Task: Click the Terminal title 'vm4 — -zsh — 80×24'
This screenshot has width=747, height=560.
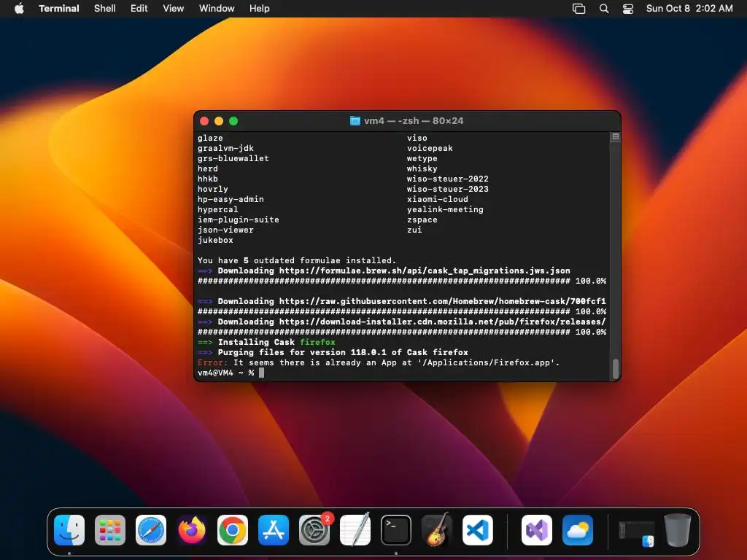Action: click(x=414, y=121)
